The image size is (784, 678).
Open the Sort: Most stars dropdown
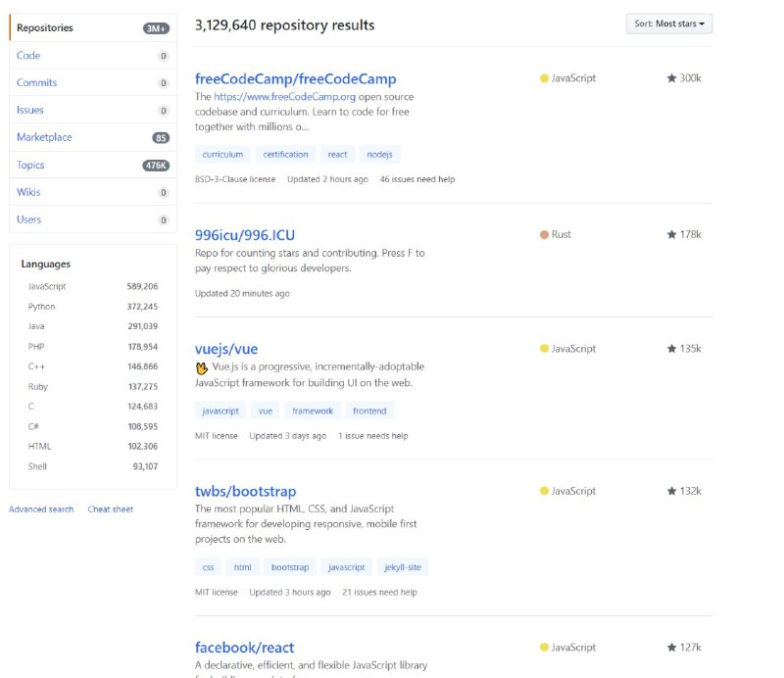[x=669, y=24]
